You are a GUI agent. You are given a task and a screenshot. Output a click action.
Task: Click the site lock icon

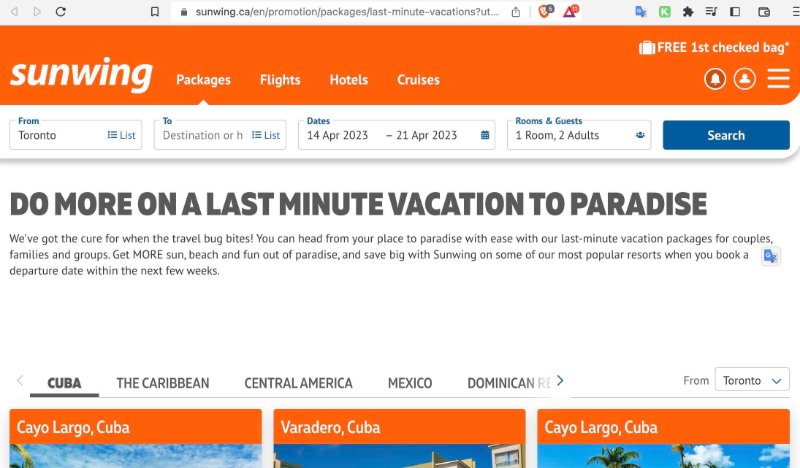184,12
